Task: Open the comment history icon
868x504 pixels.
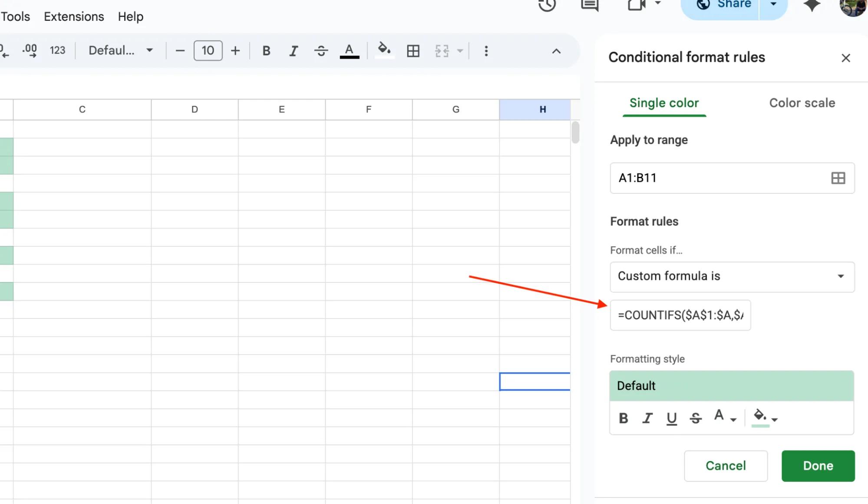Action: 589,5
